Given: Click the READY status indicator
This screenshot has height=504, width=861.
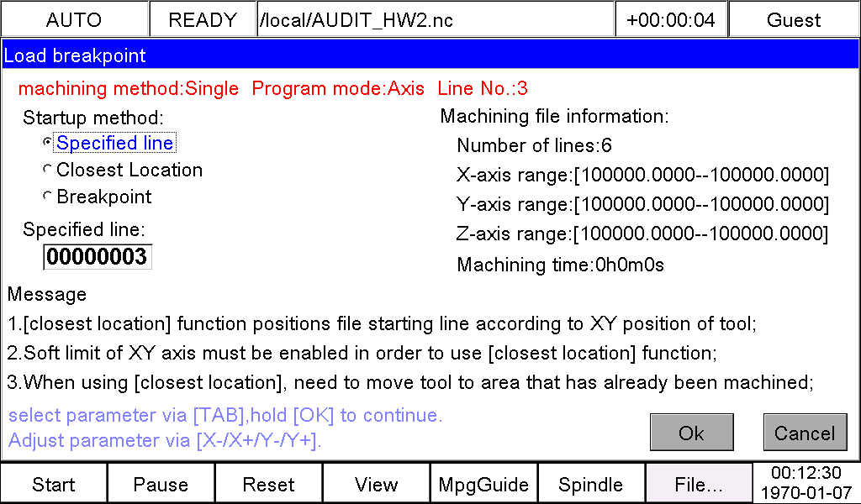Looking at the screenshot, I should point(203,20).
